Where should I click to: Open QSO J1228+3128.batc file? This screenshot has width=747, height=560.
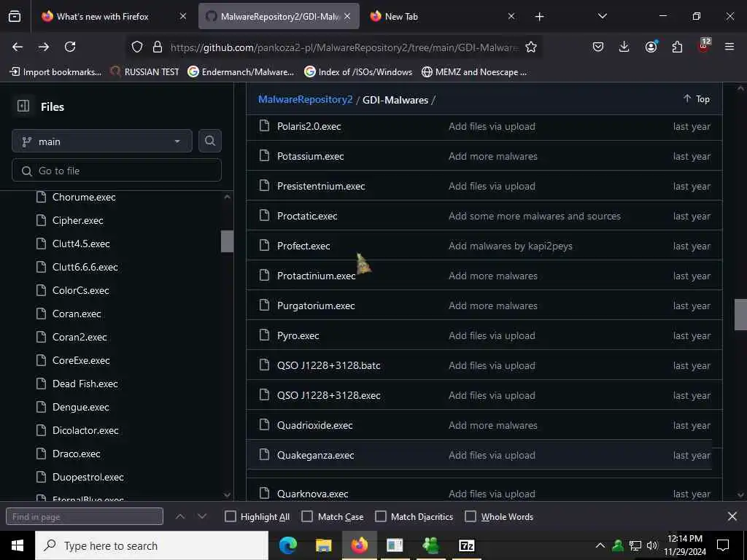[329, 365]
